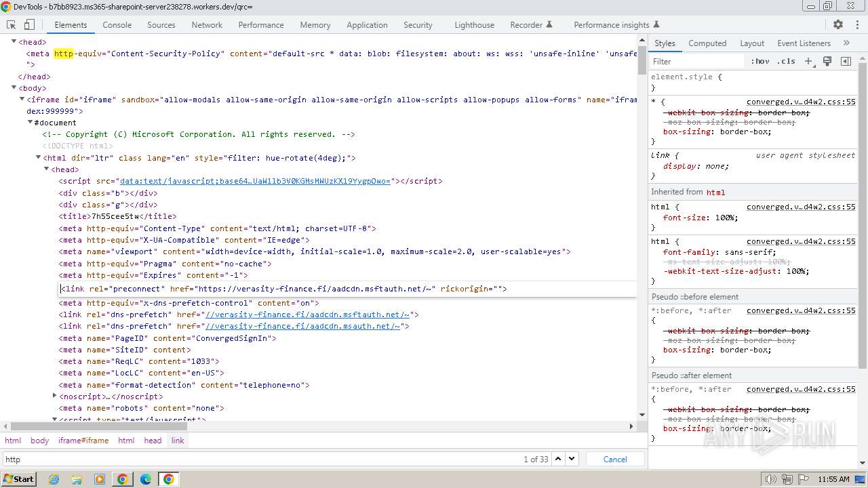
Task: Collapse the body element node
Action: [14, 87]
